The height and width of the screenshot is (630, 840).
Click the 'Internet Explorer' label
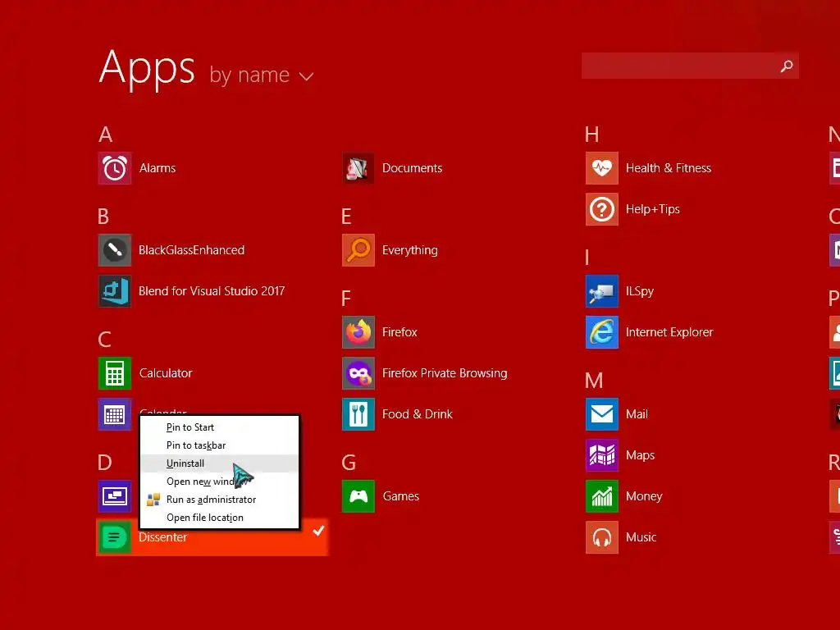[x=669, y=332]
